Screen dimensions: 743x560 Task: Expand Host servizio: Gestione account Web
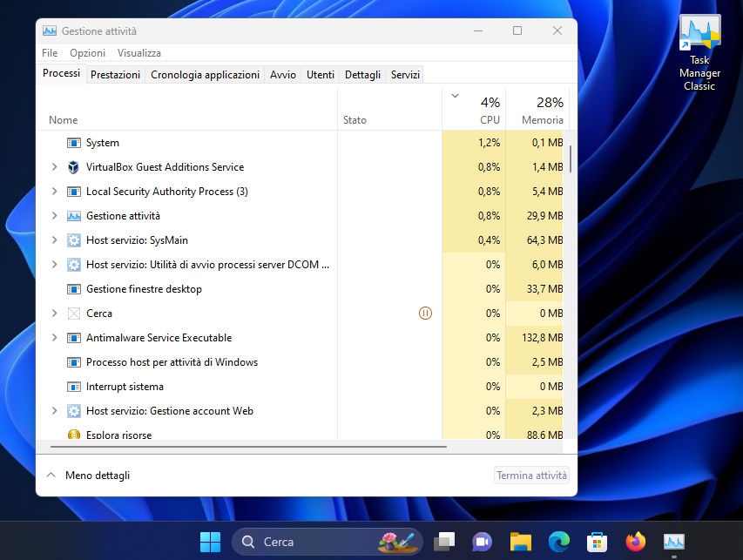[54, 411]
